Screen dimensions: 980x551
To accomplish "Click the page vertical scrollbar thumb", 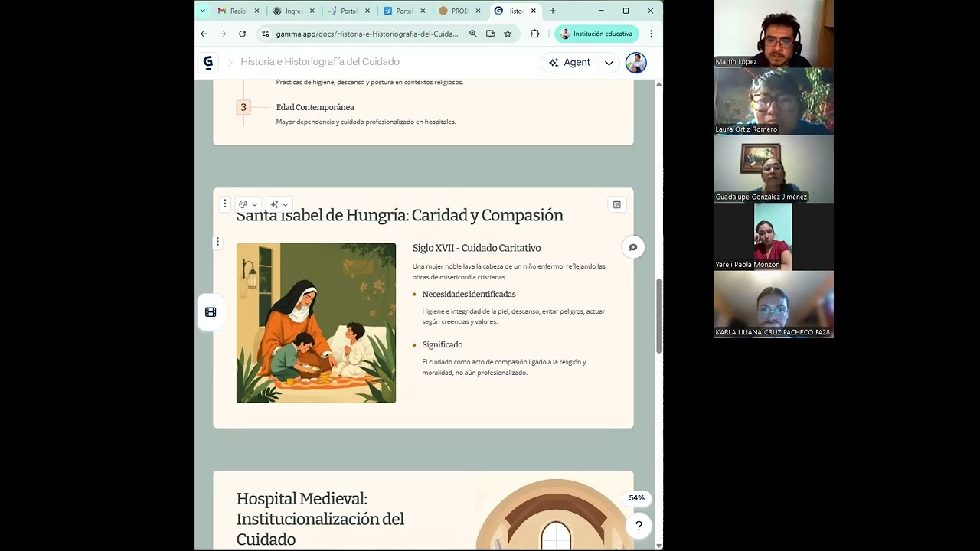I will pos(658,316).
